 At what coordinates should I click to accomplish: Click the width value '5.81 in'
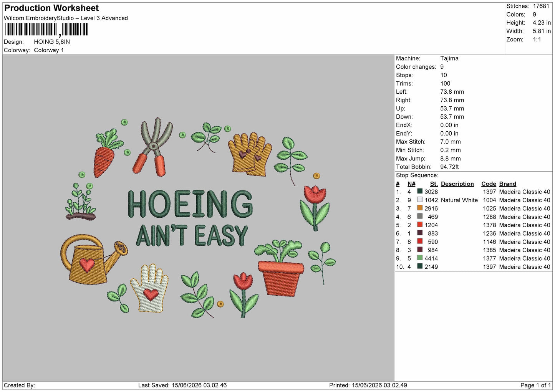[x=542, y=31]
